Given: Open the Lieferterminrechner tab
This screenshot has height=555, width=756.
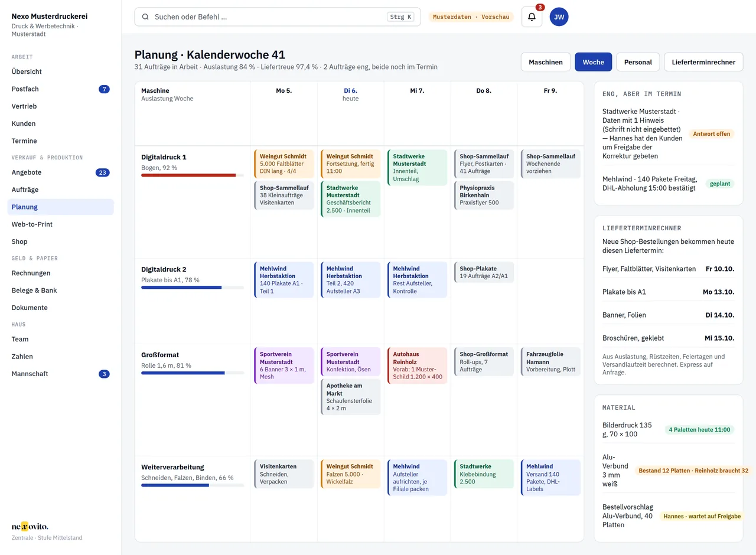Looking at the screenshot, I should click(703, 62).
